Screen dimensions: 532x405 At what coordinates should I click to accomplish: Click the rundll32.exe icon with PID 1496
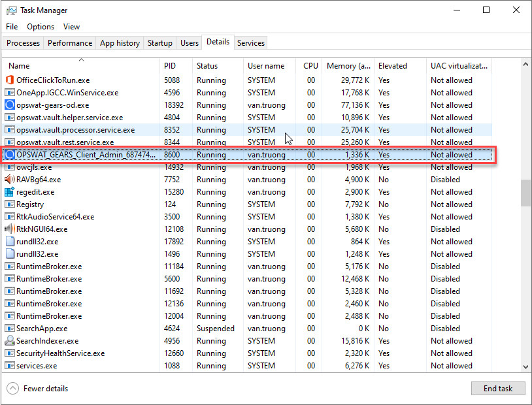pos(10,254)
